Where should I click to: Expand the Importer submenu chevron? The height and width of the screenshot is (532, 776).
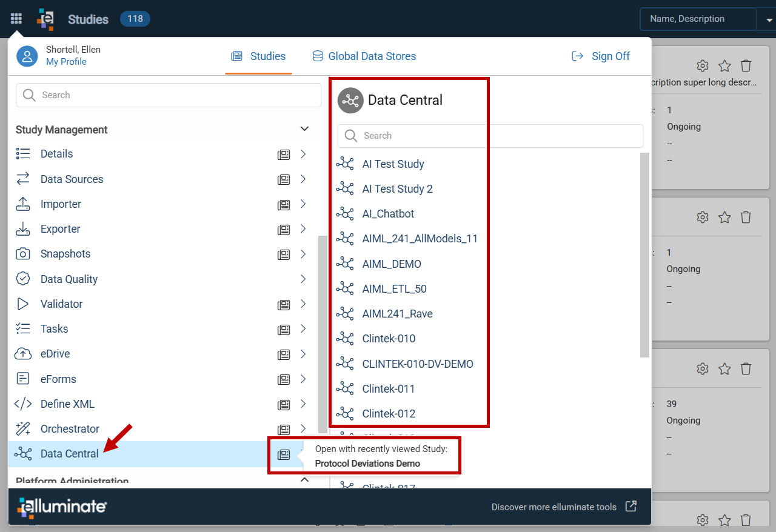point(303,204)
